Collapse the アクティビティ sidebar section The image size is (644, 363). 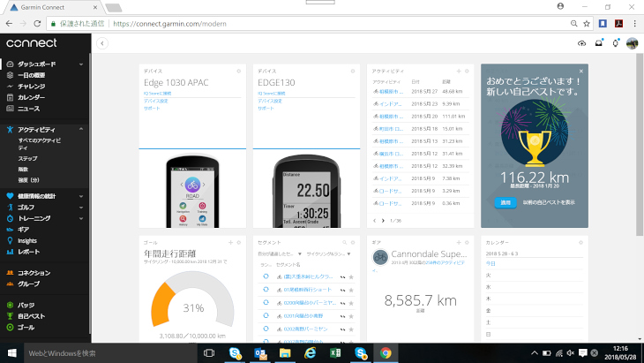81,129
